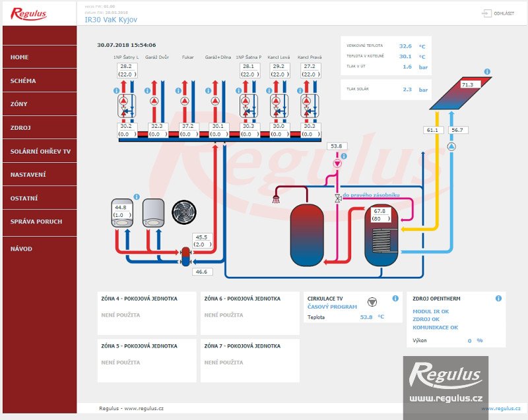528x420 pixels.
Task: Open www.regulus.cz footer link at right
Action: [x=501, y=409]
